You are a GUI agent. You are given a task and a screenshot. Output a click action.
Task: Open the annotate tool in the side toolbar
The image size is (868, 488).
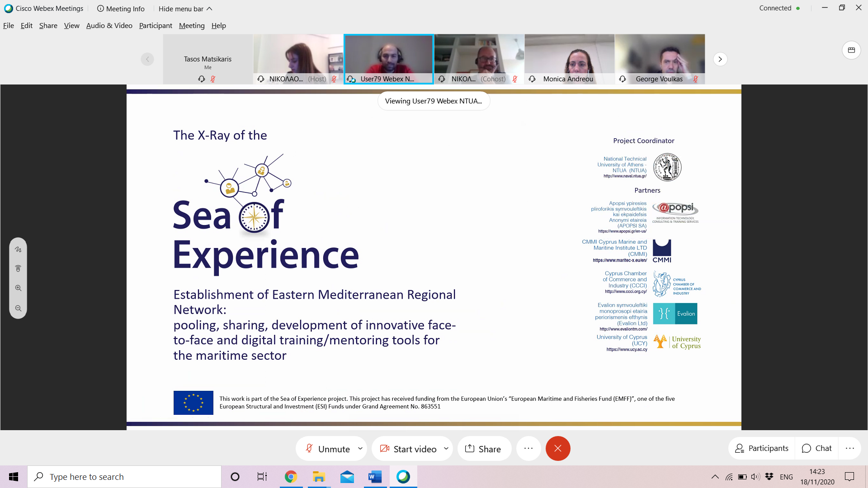click(18, 249)
